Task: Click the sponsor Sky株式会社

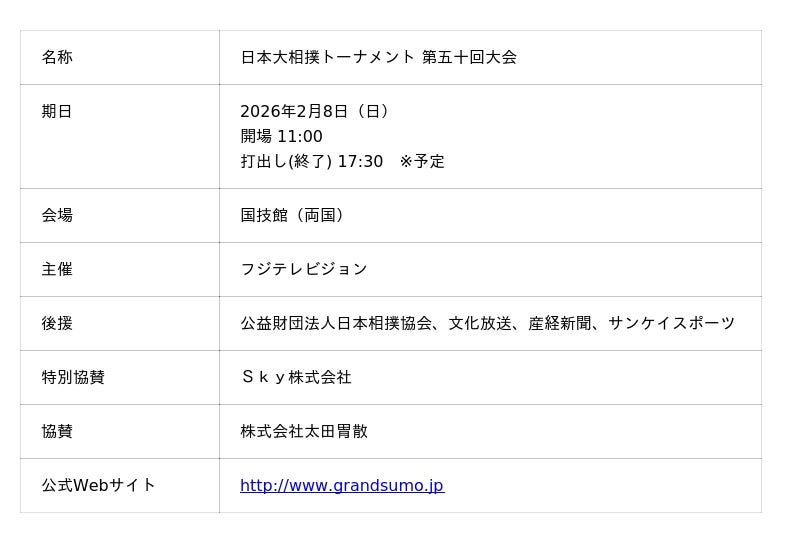Action: point(296,378)
